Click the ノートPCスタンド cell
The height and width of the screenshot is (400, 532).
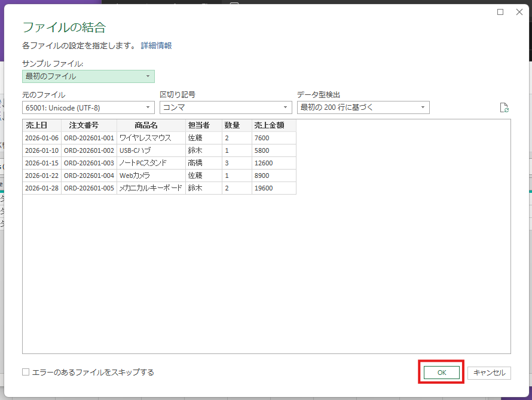151,163
